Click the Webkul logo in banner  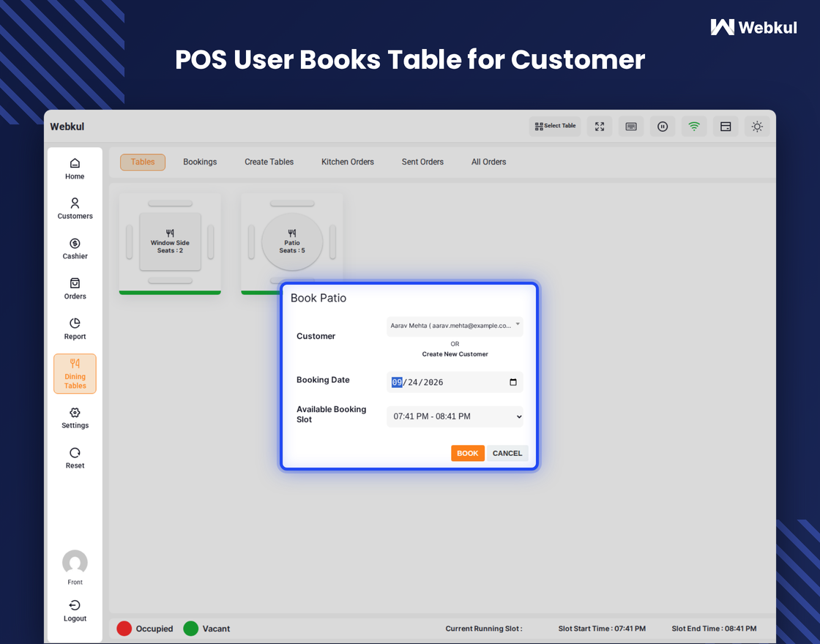753,27
